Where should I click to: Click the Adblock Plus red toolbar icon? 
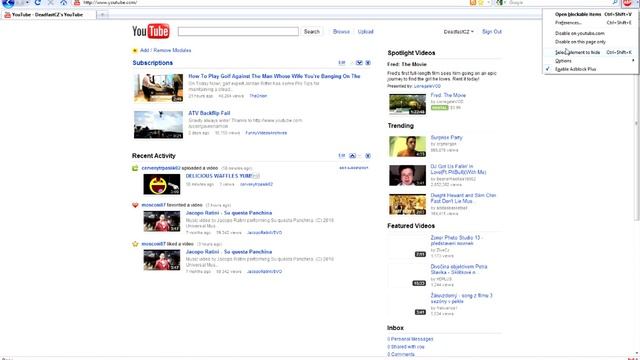[x=627, y=3]
